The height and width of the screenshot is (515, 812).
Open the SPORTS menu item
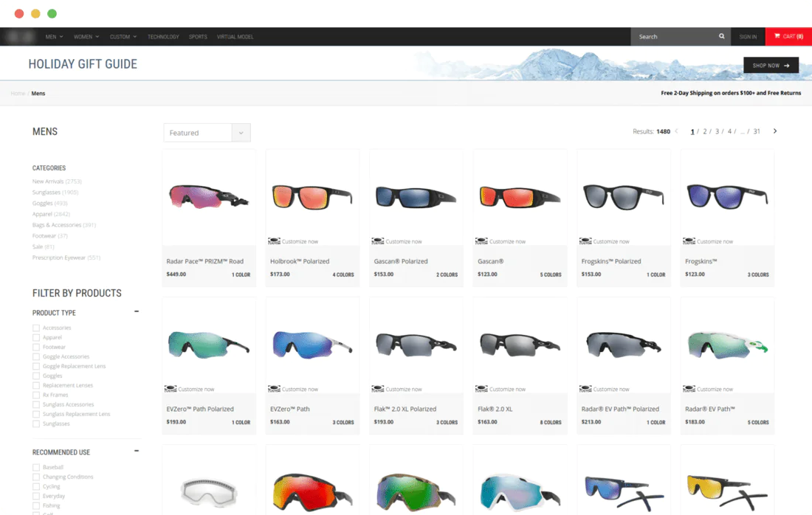(198, 37)
